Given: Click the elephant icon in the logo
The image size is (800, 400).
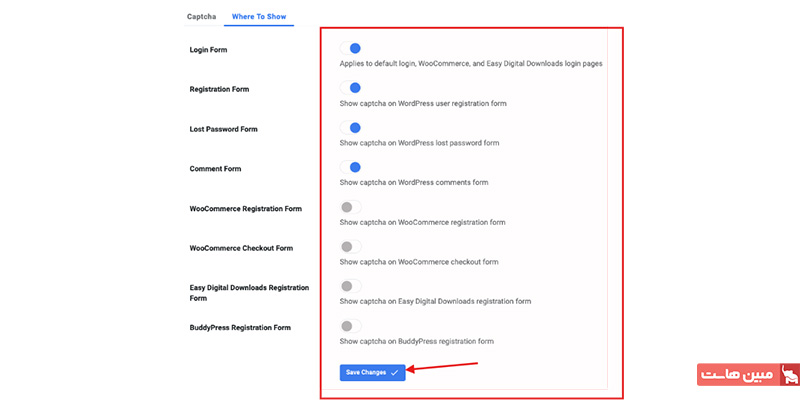Looking at the screenshot, I should 789,374.
